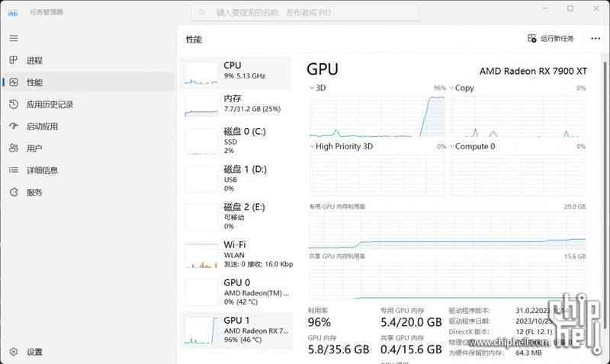The image size is (610, 364).
Task: Maximize the Task Manager window
Action: tap(570, 8)
